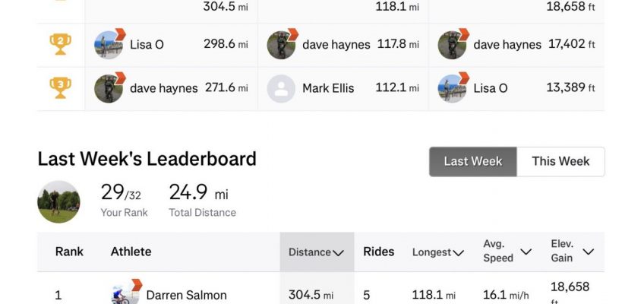The width and height of the screenshot is (644, 304).
Task: Select the Last Week toggle
Action: 473,161
